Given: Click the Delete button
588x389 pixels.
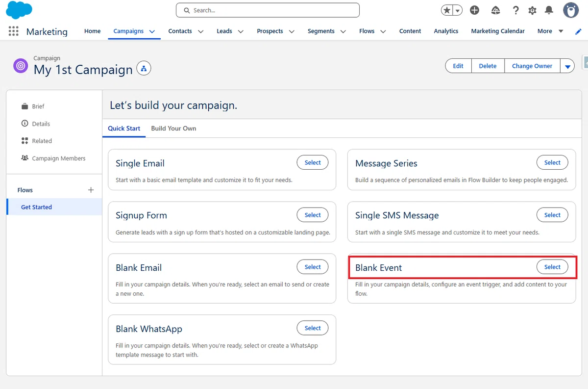Looking at the screenshot, I should point(488,66).
